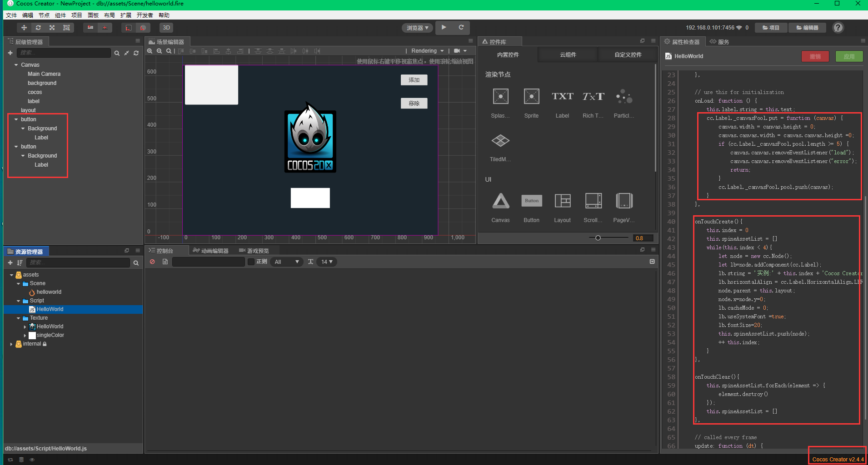
Task: Enable the regex checkbox in the console
Action: point(251,262)
